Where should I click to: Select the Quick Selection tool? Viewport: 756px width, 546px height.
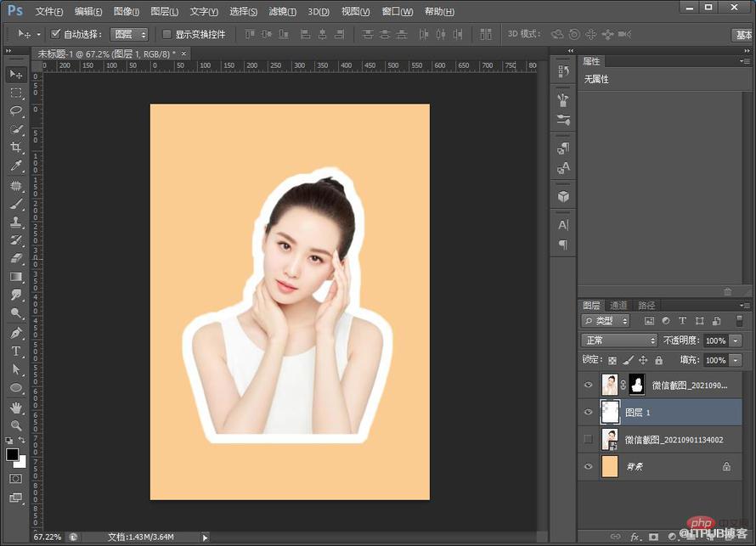coord(16,129)
